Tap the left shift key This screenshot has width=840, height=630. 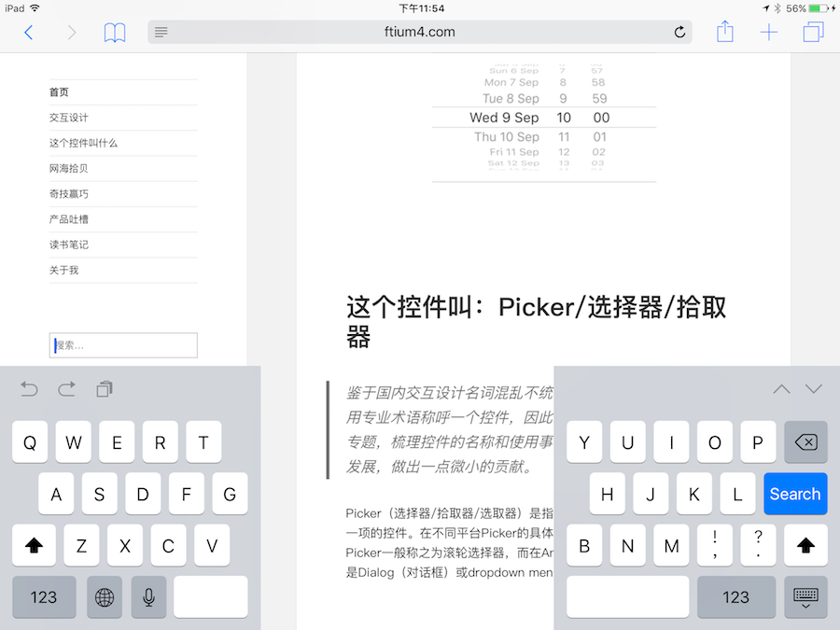(34, 545)
